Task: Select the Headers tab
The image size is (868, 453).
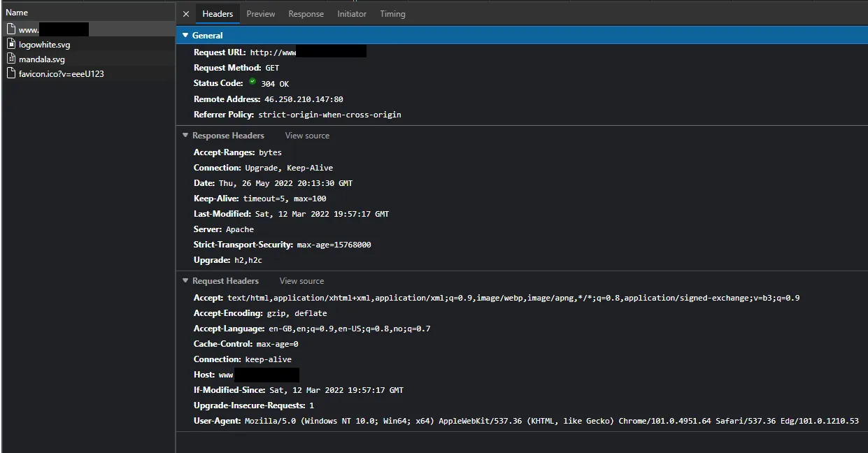Action: point(218,14)
